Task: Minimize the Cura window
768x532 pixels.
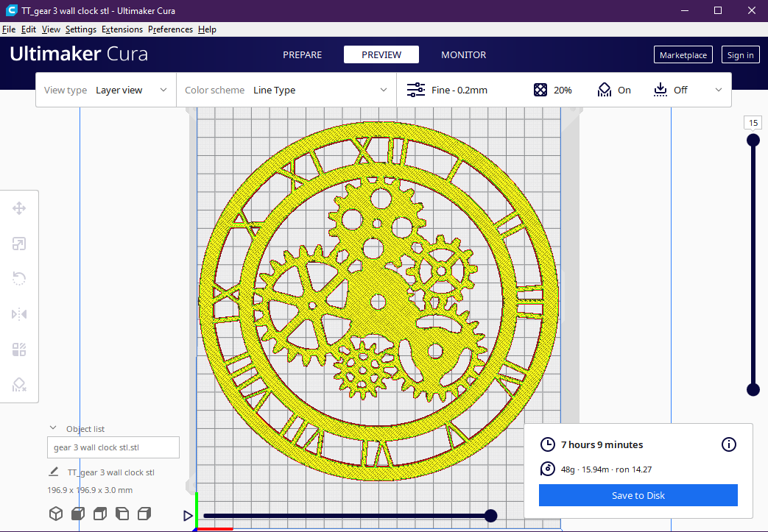Action: [685, 10]
